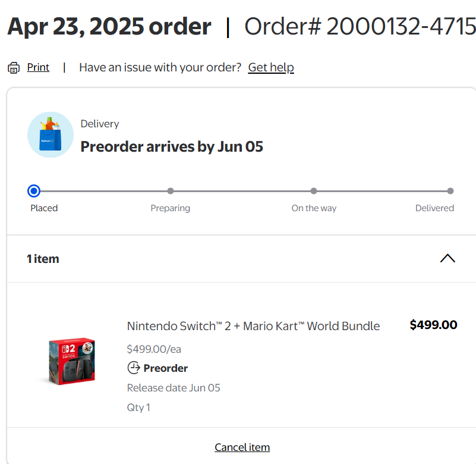Click the 'Preorder arrives by Jun 05' heading
This screenshot has height=464, width=476.
[172, 146]
